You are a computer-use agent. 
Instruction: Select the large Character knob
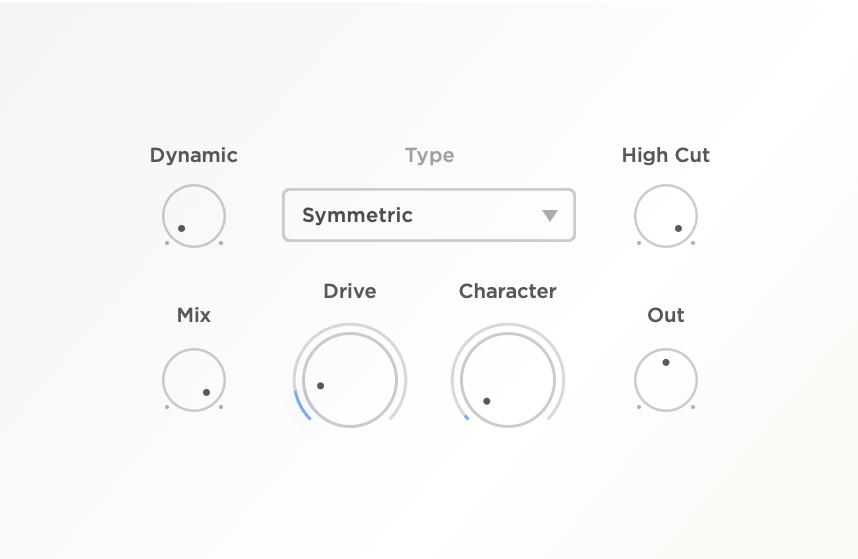(x=508, y=379)
